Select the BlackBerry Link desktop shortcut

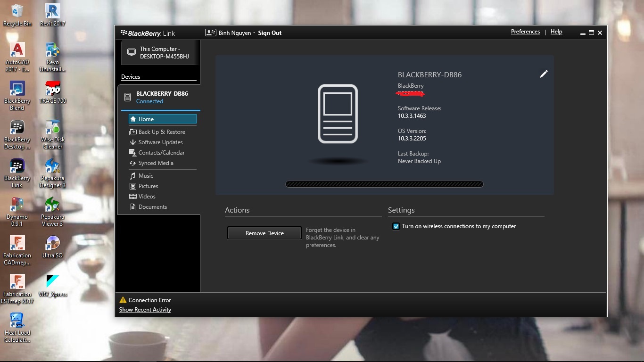[17, 173]
